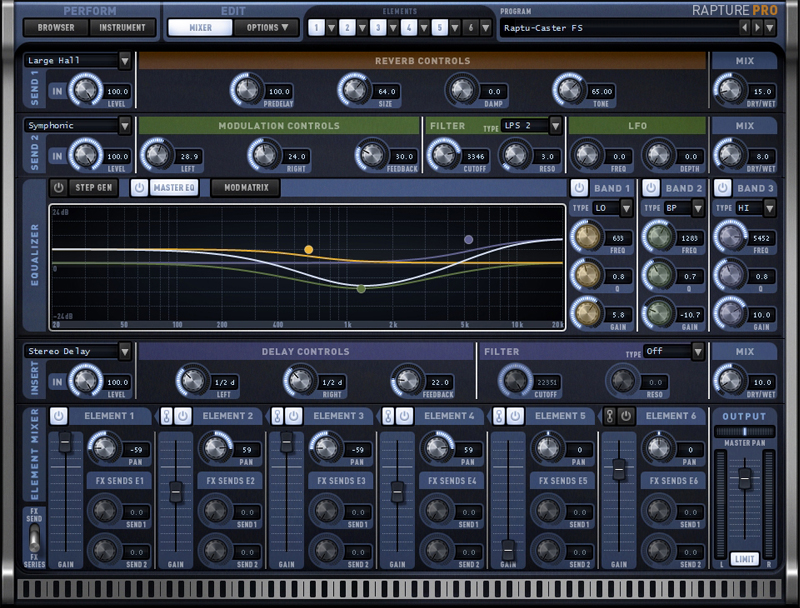Click the Element 1 Pan knob
The width and height of the screenshot is (800, 608).
(x=102, y=447)
